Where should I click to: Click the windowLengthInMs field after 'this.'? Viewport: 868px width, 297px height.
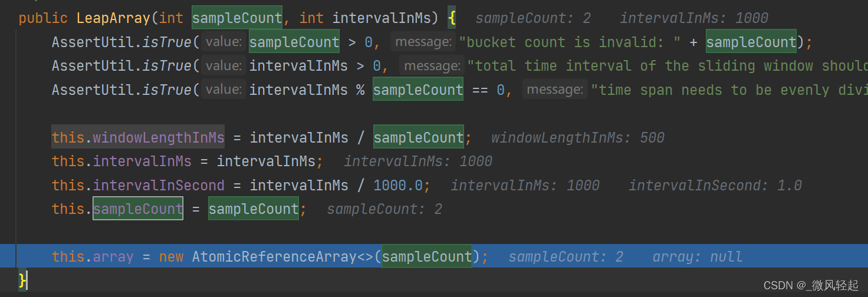pos(159,138)
